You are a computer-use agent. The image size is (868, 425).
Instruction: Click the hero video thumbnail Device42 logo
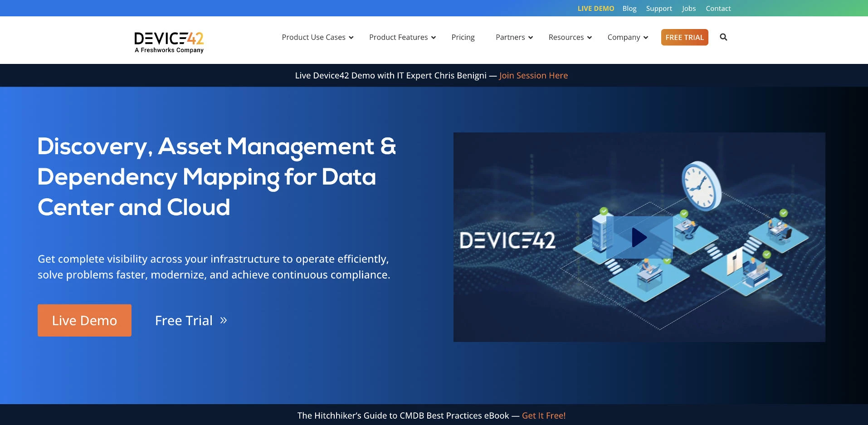[507, 240]
